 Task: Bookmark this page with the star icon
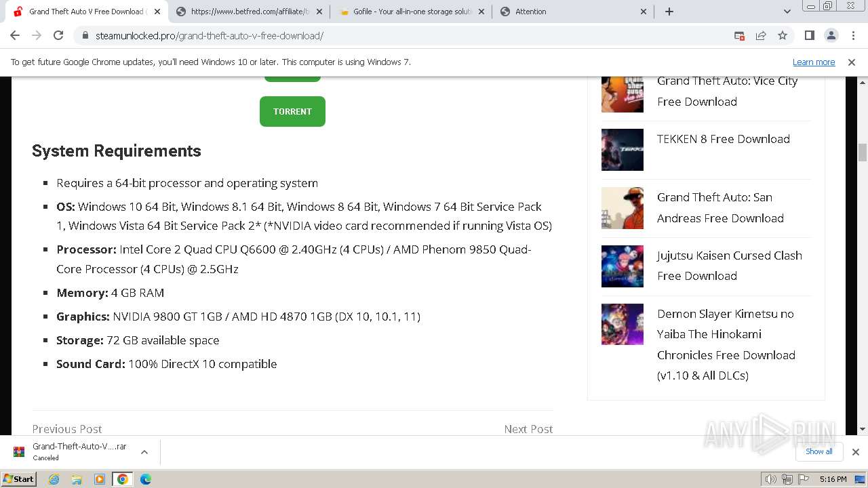[x=783, y=35]
